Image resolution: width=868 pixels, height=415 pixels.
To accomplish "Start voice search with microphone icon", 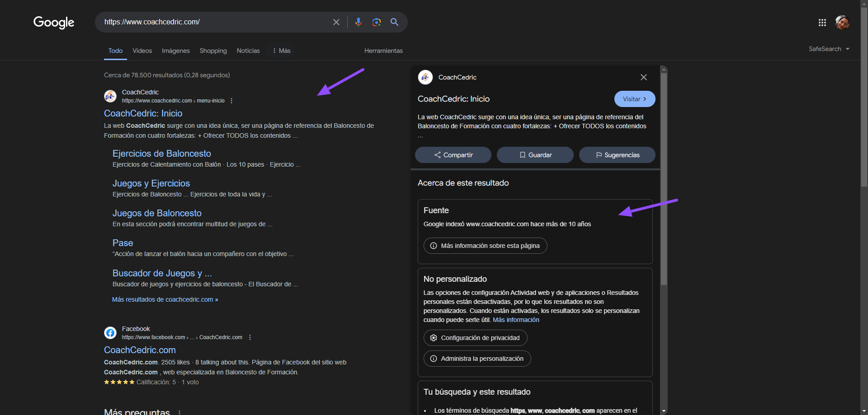I will (x=359, y=22).
